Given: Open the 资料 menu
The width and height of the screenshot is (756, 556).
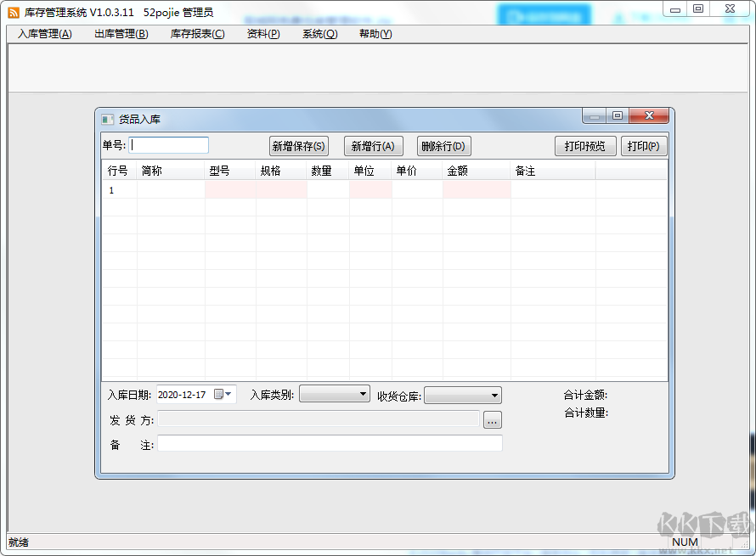Looking at the screenshot, I should (262, 34).
